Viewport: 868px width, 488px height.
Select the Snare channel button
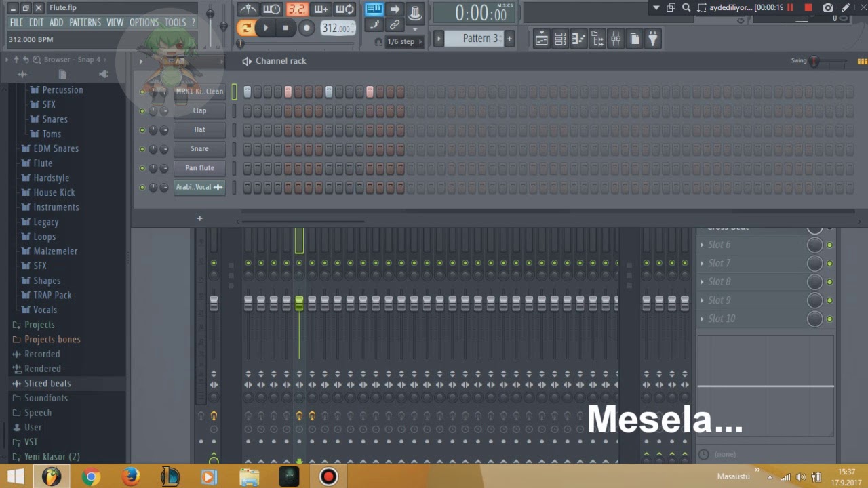pos(199,148)
